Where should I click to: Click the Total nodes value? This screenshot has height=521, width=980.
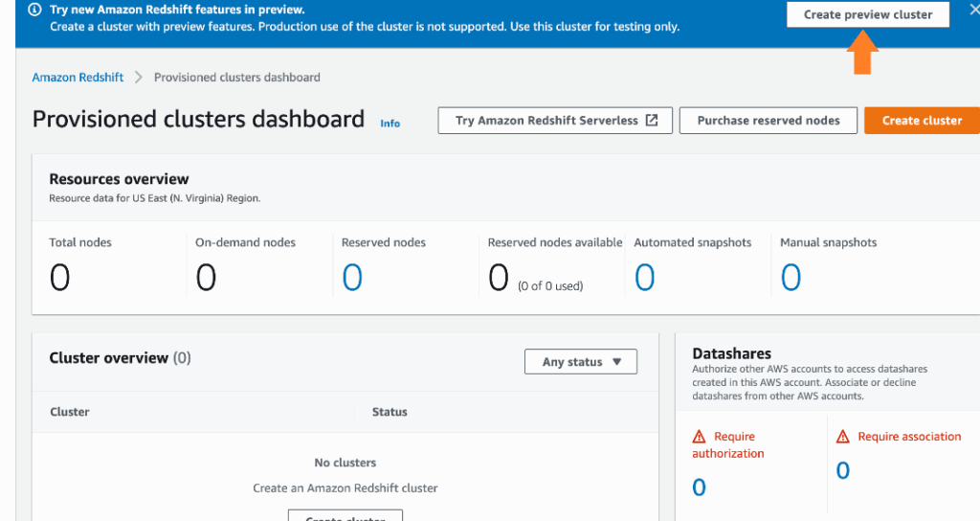click(x=59, y=277)
